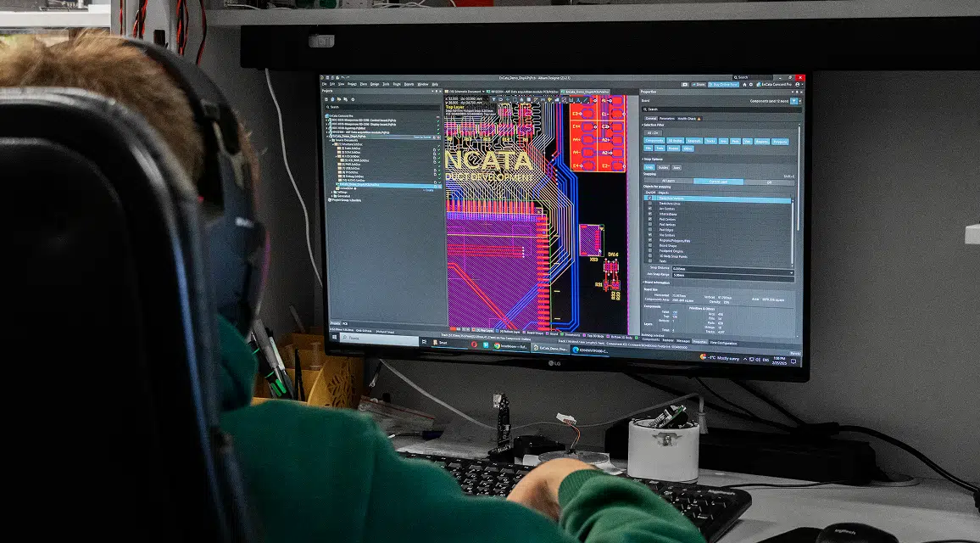980x543 pixels.
Task: Click the Board Shape layer color swatch
Action: [524, 333]
